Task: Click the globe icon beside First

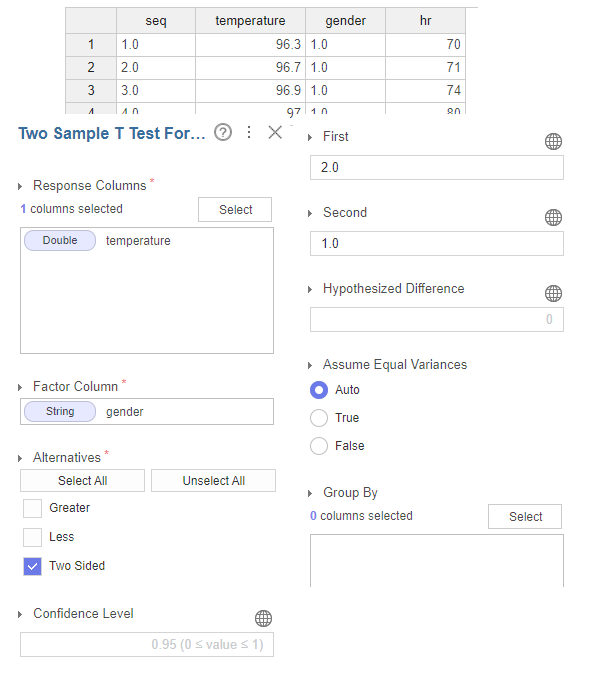Action: [x=553, y=141]
